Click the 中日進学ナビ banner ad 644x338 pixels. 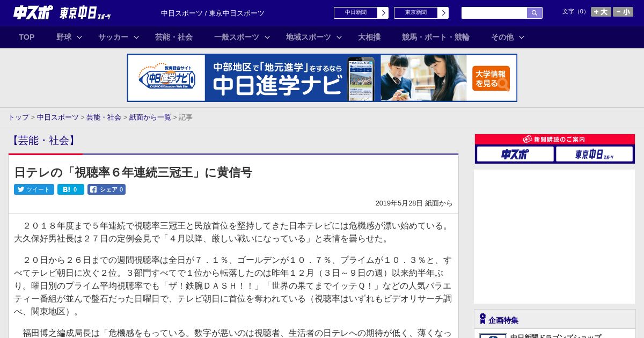322,78
